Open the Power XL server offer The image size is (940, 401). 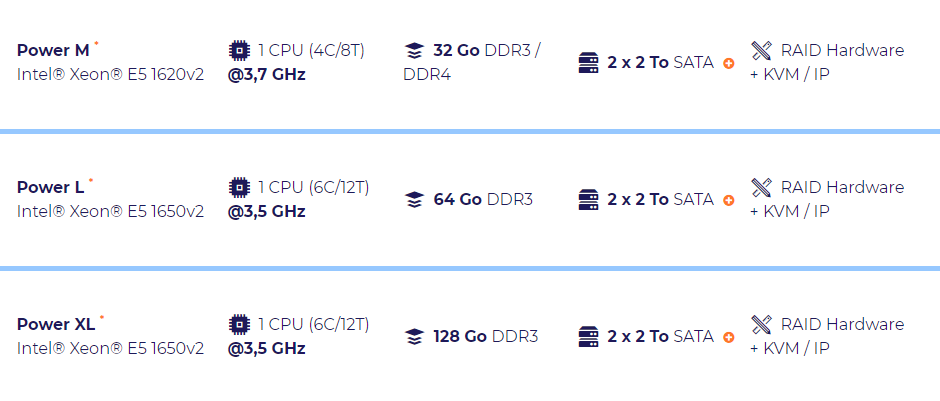click(x=56, y=325)
